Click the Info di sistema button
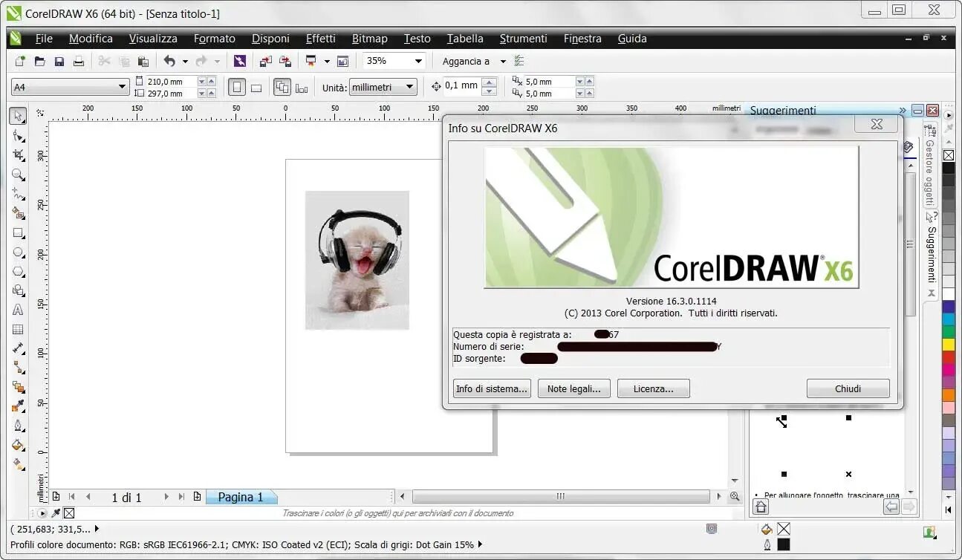 click(x=492, y=388)
